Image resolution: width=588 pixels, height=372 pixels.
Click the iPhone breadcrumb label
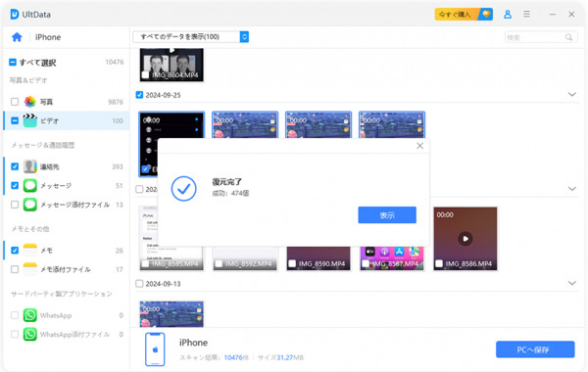[x=48, y=37]
